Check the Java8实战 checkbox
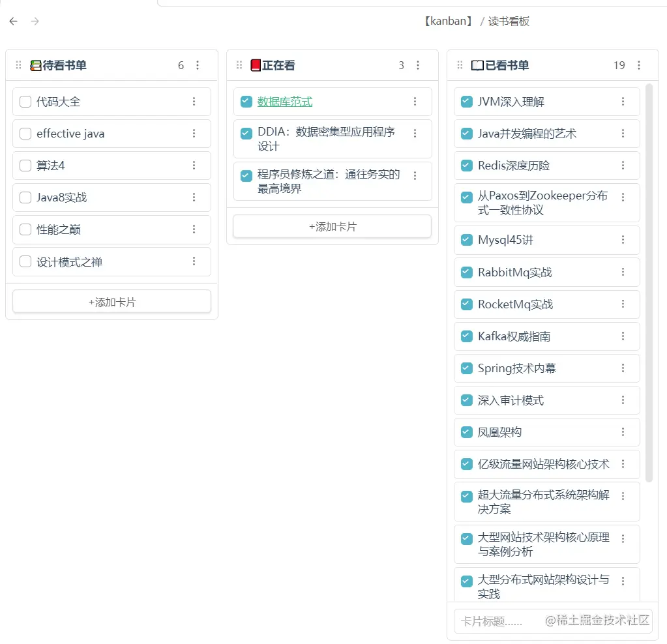 coord(25,198)
